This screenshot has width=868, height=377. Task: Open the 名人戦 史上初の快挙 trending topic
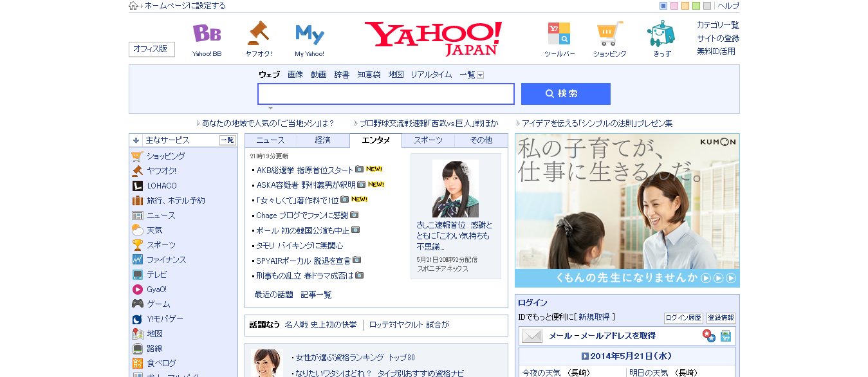[x=320, y=325]
